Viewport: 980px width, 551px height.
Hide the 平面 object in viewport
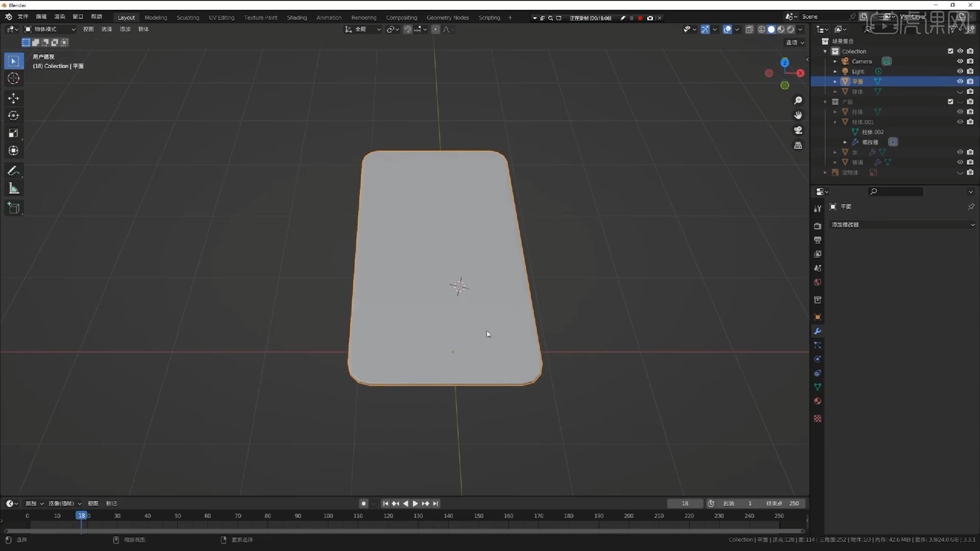point(960,82)
